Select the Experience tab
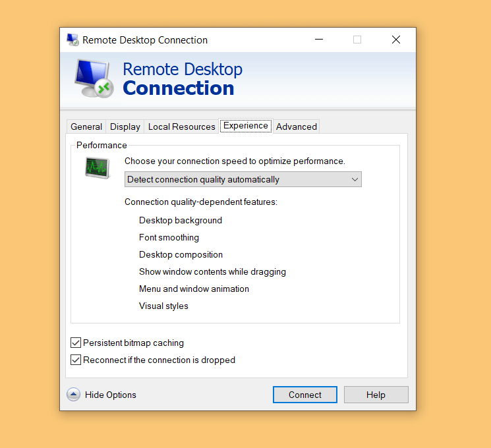The width and height of the screenshot is (491, 448). tap(246, 126)
